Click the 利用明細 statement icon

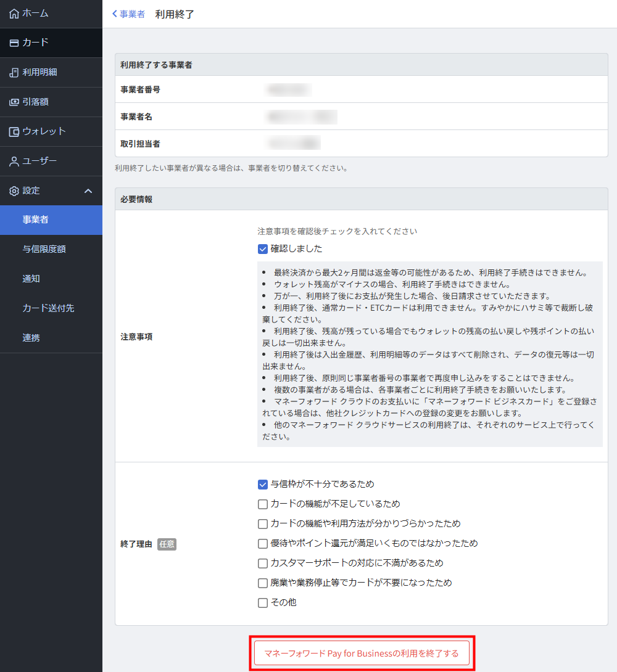click(14, 73)
